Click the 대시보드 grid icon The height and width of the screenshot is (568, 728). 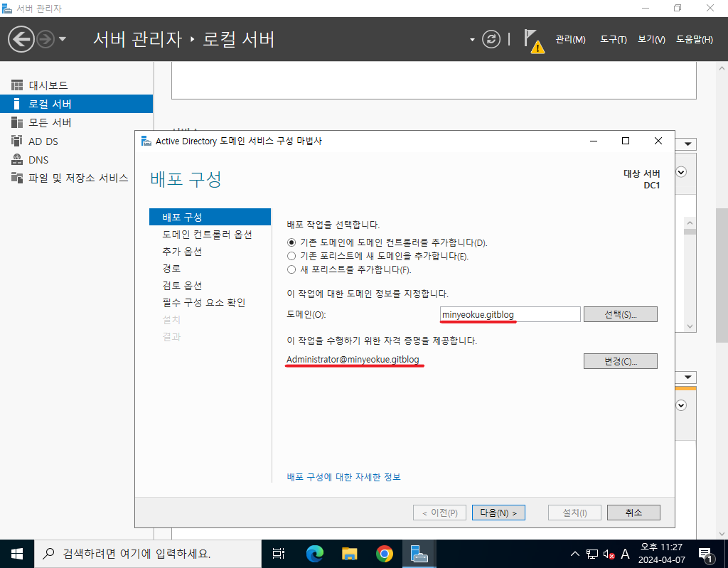click(x=17, y=85)
